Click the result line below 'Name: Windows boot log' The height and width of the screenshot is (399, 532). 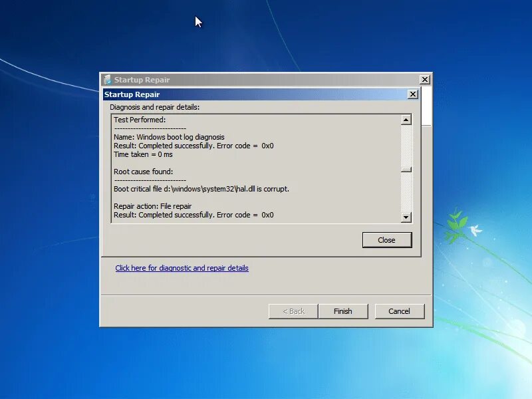[194, 146]
